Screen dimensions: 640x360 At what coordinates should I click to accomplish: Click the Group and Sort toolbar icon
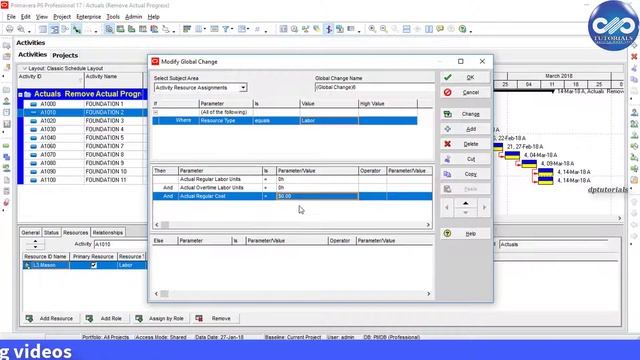[242, 29]
